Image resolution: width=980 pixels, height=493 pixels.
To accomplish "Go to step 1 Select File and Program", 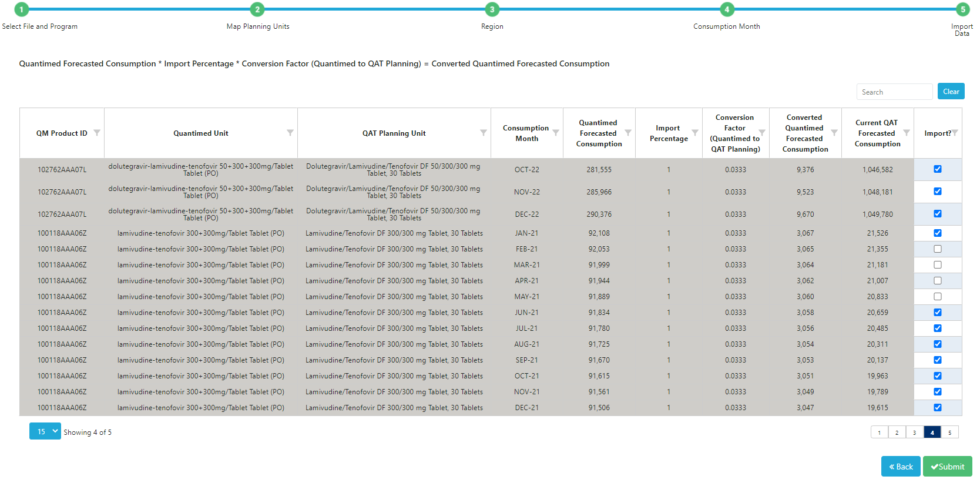I will point(22,9).
